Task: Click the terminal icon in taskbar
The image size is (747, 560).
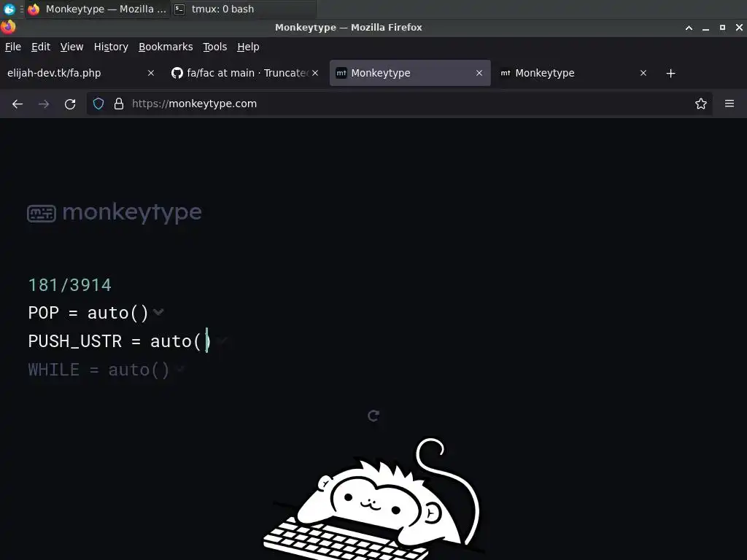Action: [179, 9]
